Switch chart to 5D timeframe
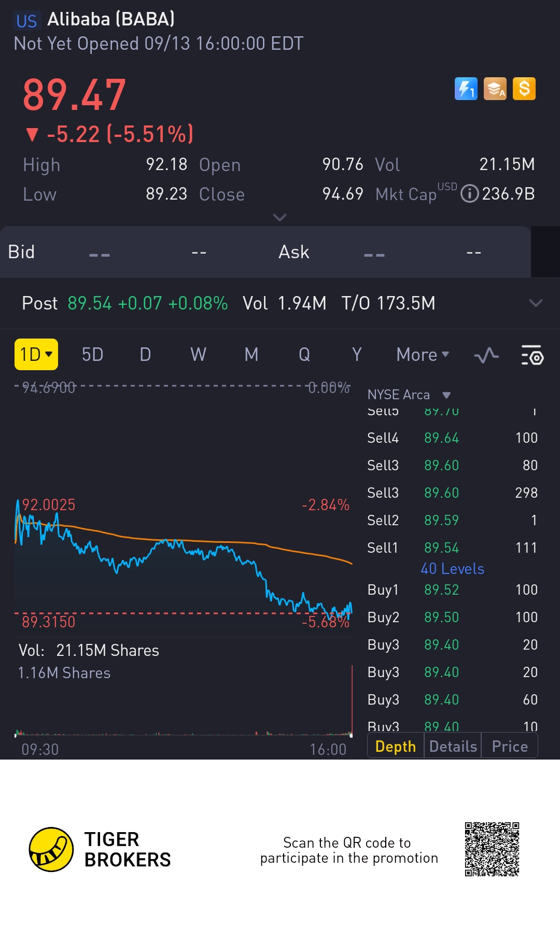 point(92,355)
